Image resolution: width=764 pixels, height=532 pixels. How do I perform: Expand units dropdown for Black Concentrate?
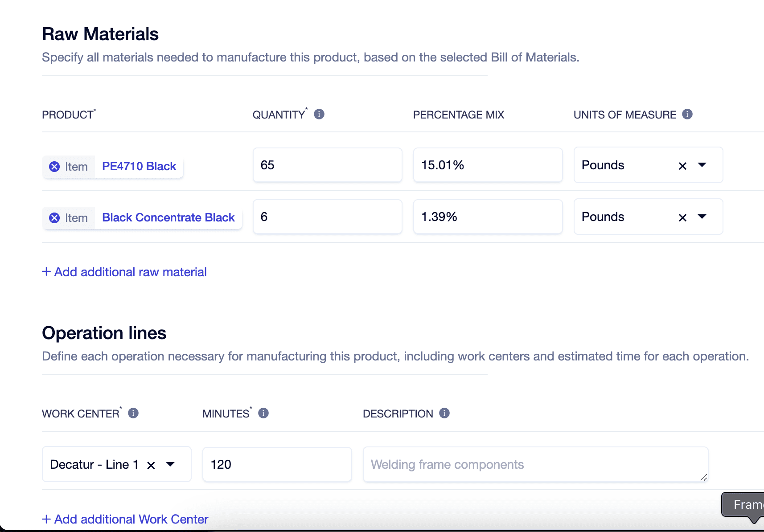pyautogui.click(x=702, y=217)
